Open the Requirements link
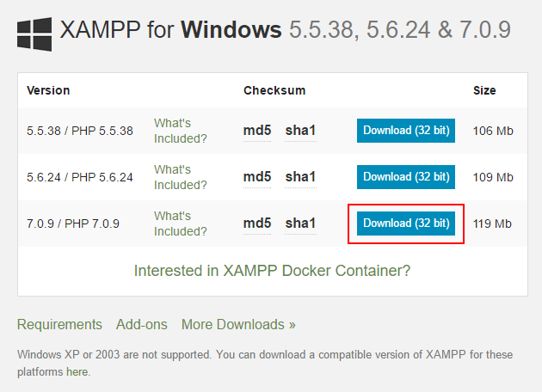Viewport: 542px width, 392px height. click(59, 325)
